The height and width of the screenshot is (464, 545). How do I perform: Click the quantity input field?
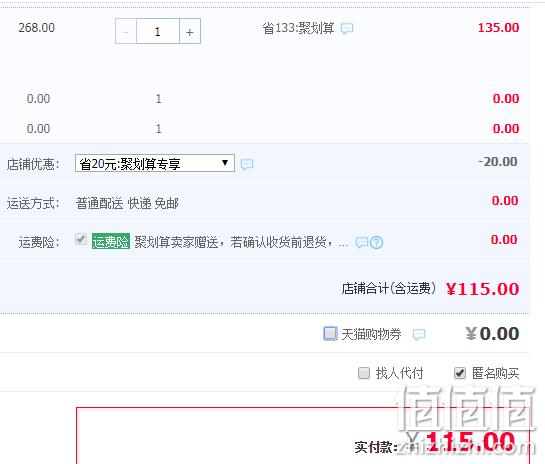(x=158, y=31)
